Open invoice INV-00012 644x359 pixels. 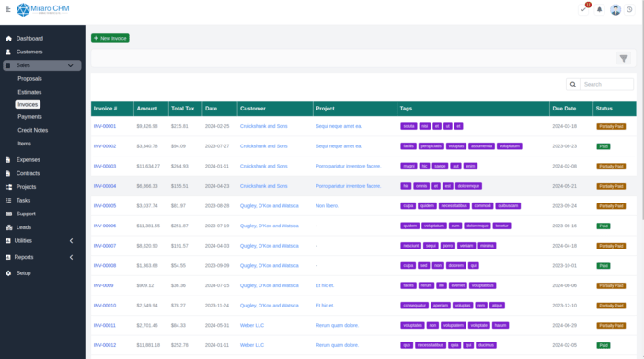(x=105, y=345)
